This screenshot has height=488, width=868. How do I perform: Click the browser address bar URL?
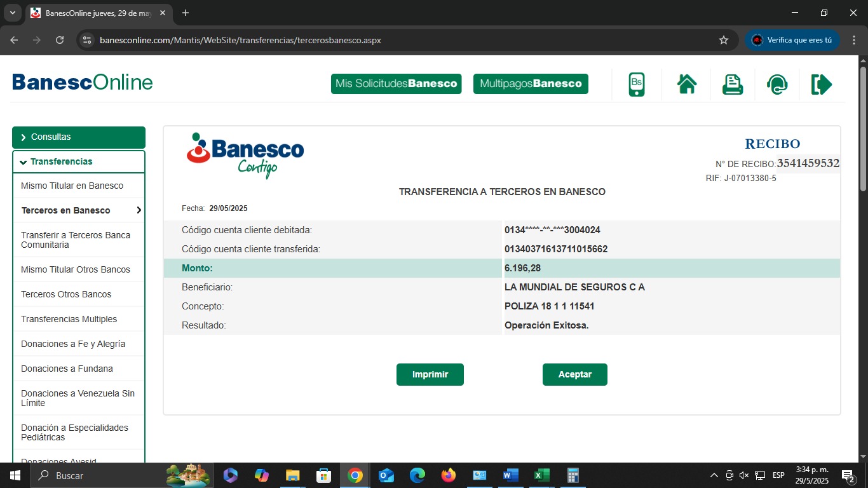240,40
